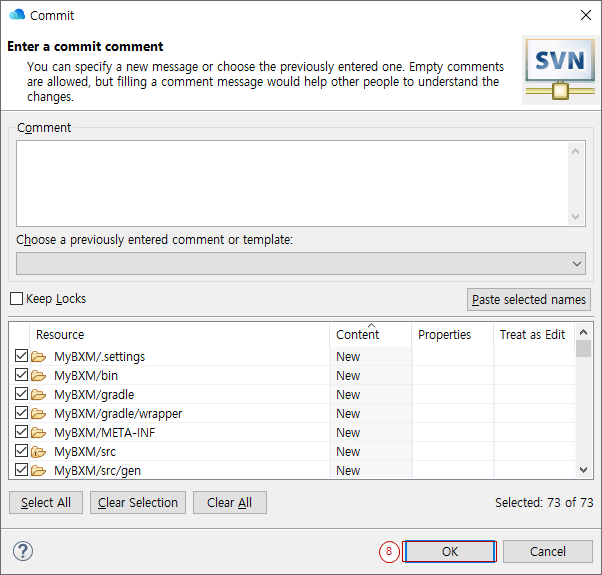This screenshot has height=575, width=602.
Task: Click the folder icon for MyBXM/.settings
Action: point(39,357)
